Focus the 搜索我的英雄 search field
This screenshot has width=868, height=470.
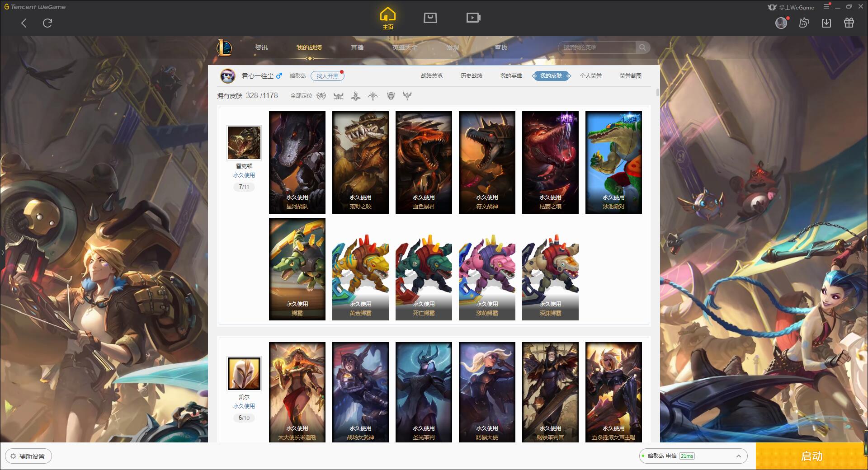pos(598,47)
